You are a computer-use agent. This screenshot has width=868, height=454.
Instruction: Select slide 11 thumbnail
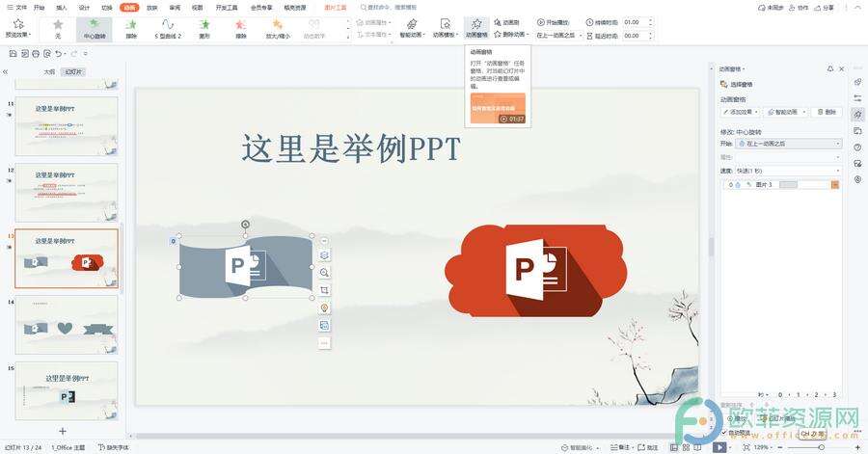tap(67, 126)
